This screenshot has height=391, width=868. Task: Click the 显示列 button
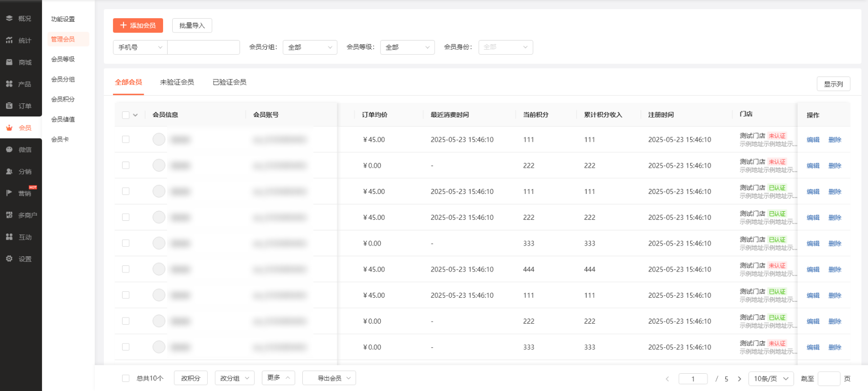tap(833, 84)
